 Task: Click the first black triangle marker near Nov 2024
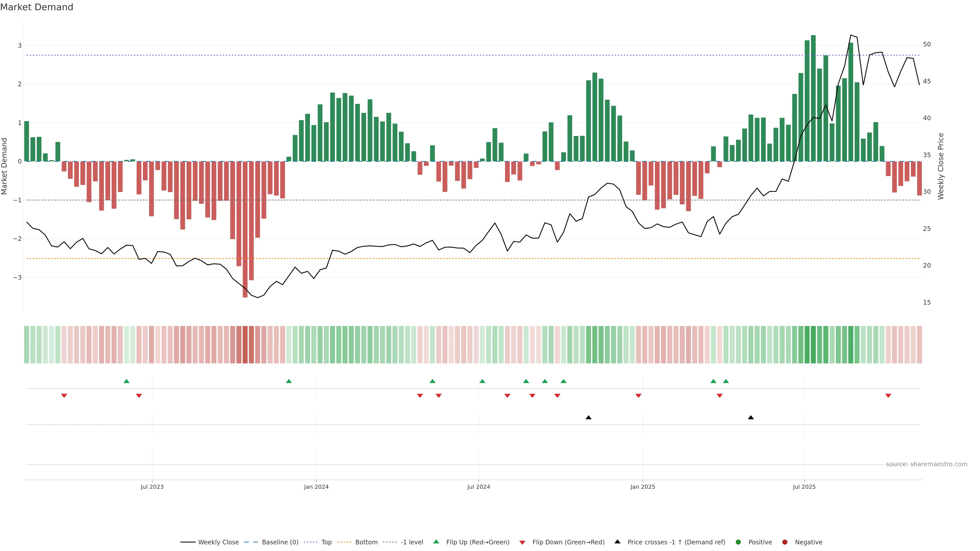pyautogui.click(x=589, y=418)
